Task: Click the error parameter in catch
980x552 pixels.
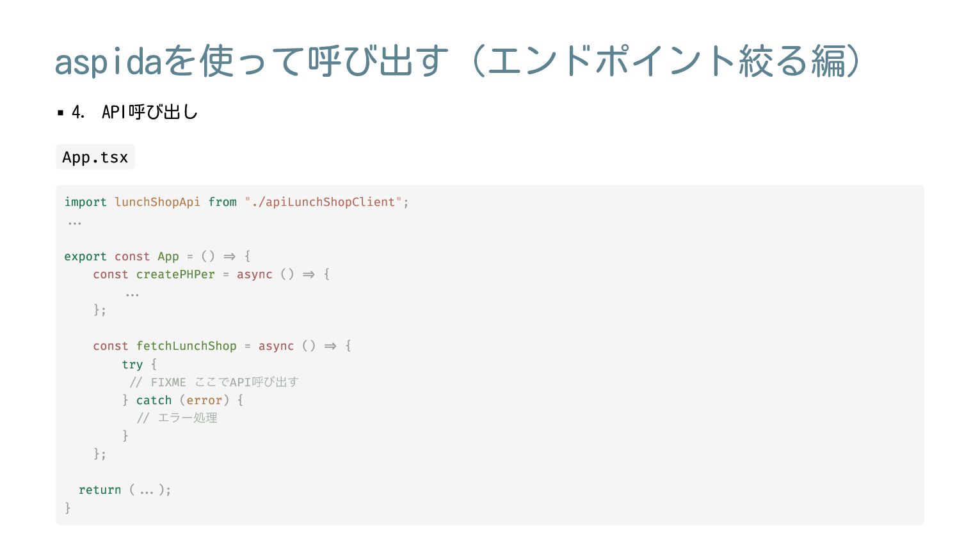Action: tap(204, 400)
